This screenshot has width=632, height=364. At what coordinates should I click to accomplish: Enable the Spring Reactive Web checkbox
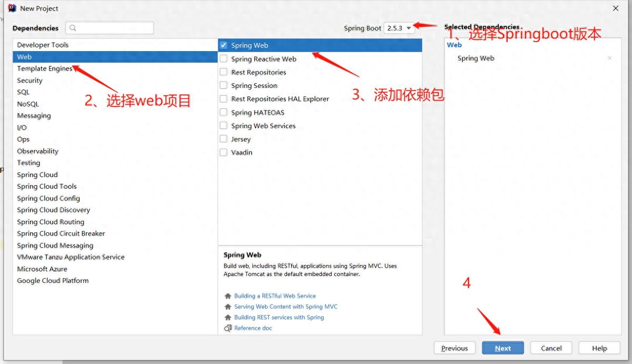(x=224, y=58)
